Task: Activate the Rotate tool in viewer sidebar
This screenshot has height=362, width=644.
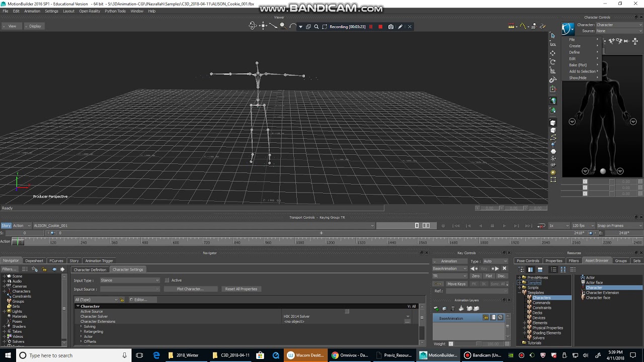Action: [553, 62]
